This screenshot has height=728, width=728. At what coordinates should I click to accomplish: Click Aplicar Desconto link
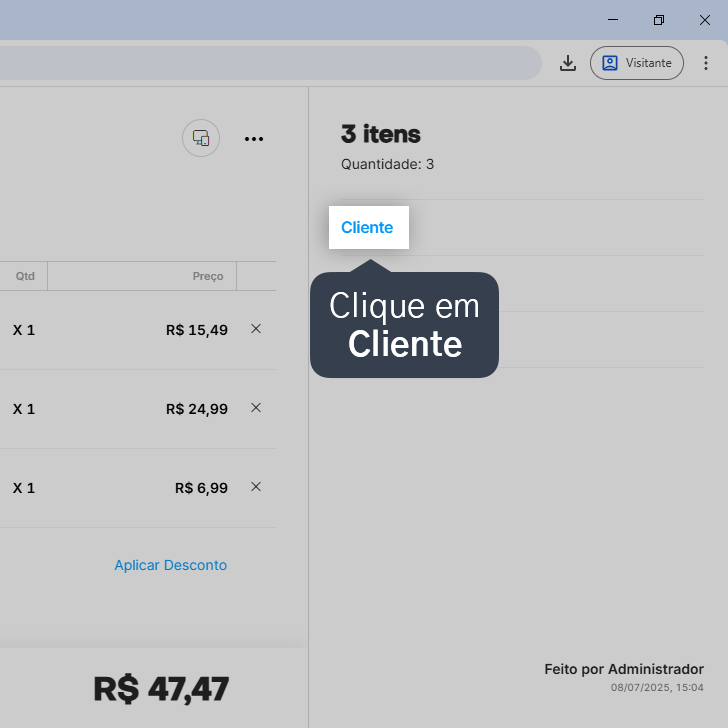point(170,565)
